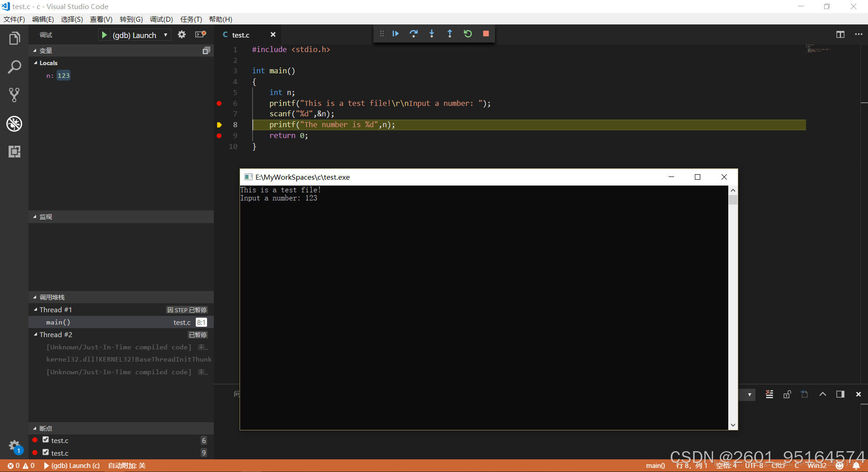Collapse Thread #1 in call stack
Screen dimensions: 868x472
tap(121, 310)
